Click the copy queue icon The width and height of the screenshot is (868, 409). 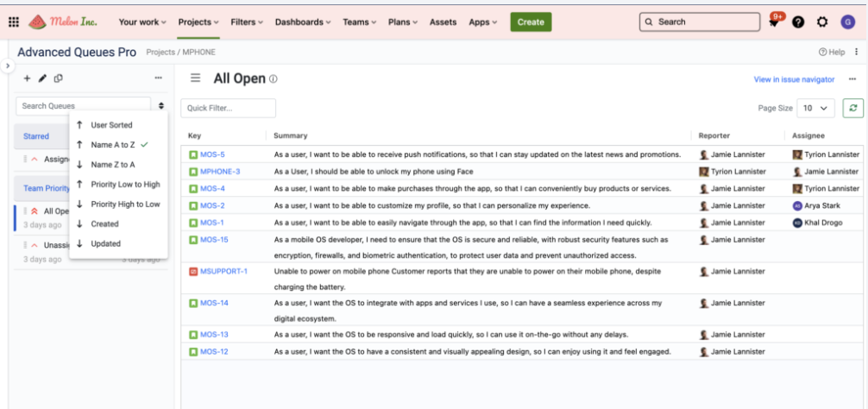[59, 79]
